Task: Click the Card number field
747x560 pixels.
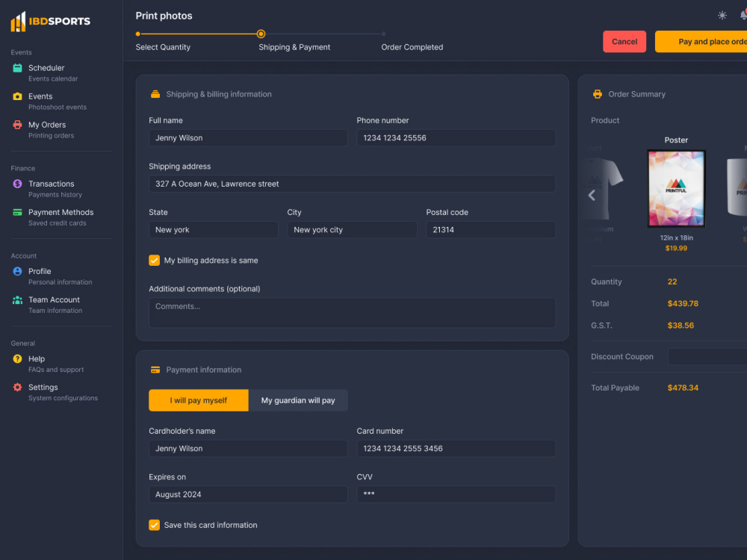Action: (456, 449)
